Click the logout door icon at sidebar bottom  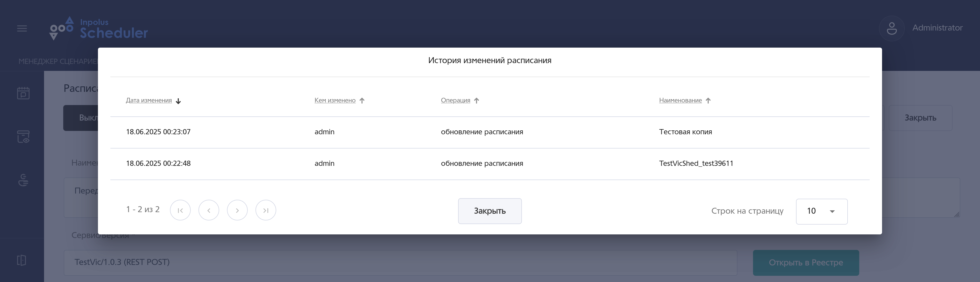22,260
